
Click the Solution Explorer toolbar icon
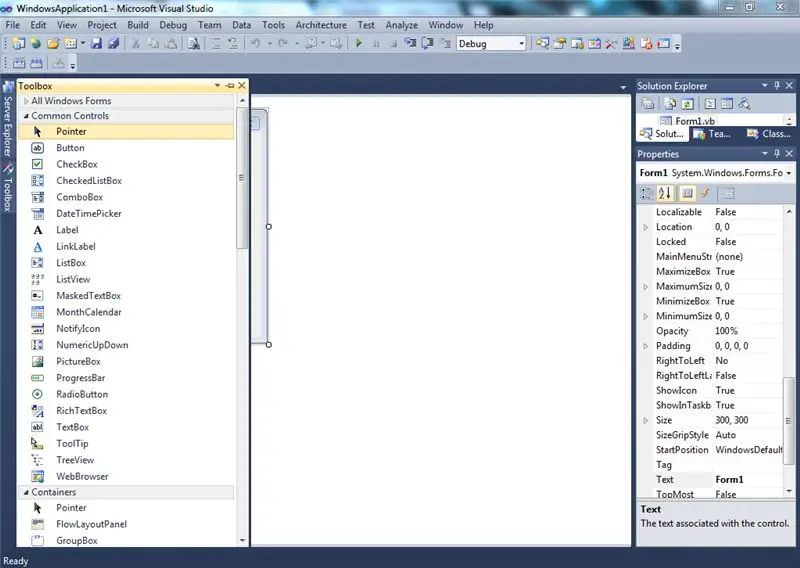pyautogui.click(x=542, y=44)
